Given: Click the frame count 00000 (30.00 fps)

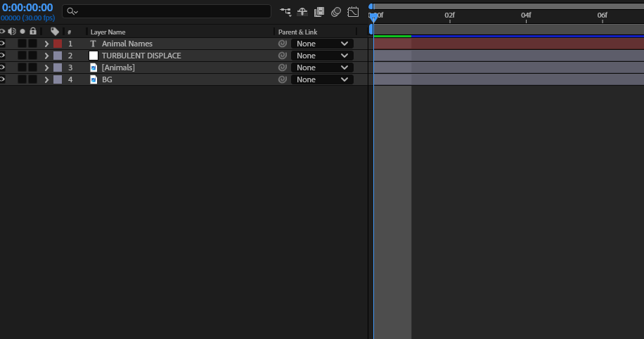Looking at the screenshot, I should coord(27,18).
